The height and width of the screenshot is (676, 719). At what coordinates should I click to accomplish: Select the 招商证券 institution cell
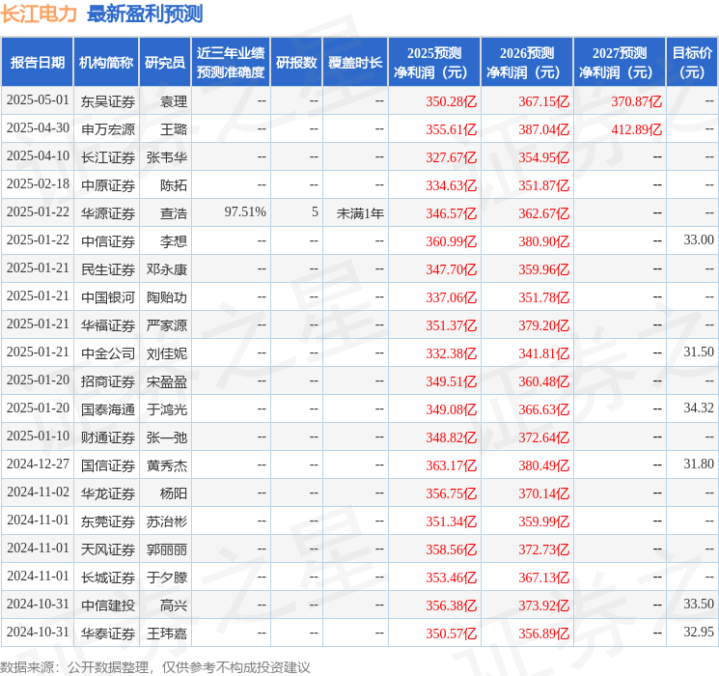(x=108, y=381)
